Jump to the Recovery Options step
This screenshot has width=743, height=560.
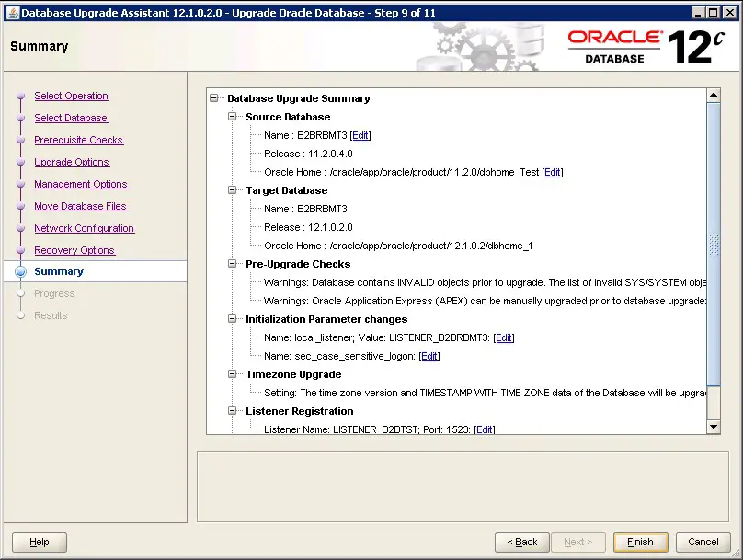coord(74,250)
